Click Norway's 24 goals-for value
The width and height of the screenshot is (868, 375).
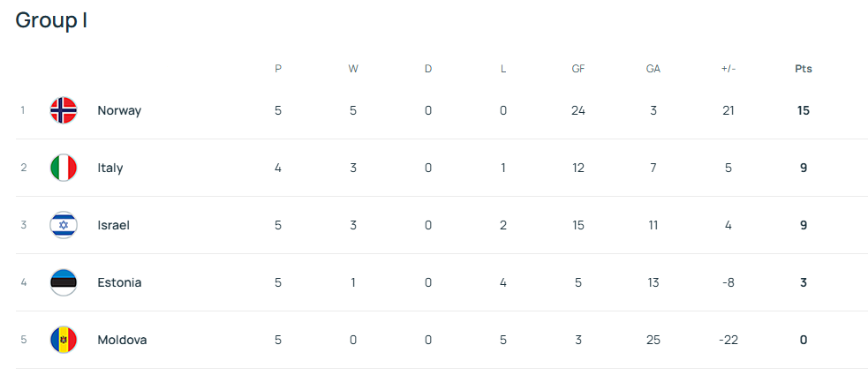point(578,110)
